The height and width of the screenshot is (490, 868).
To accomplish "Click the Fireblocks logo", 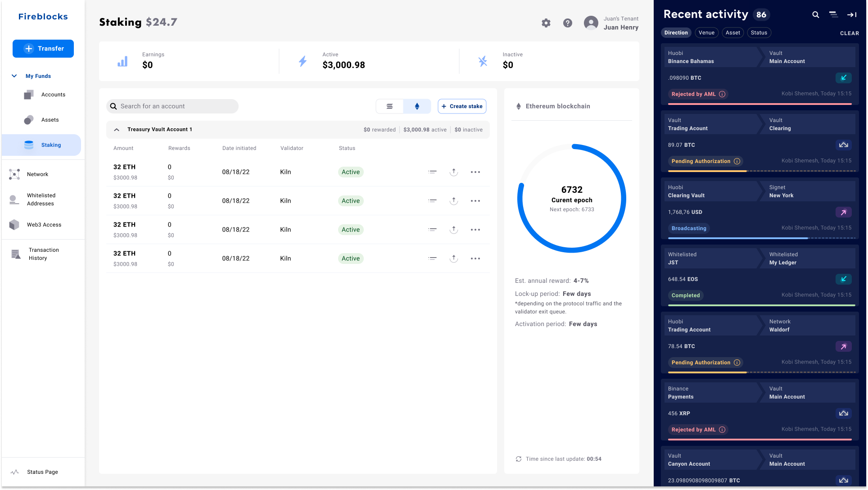I will [43, 17].
